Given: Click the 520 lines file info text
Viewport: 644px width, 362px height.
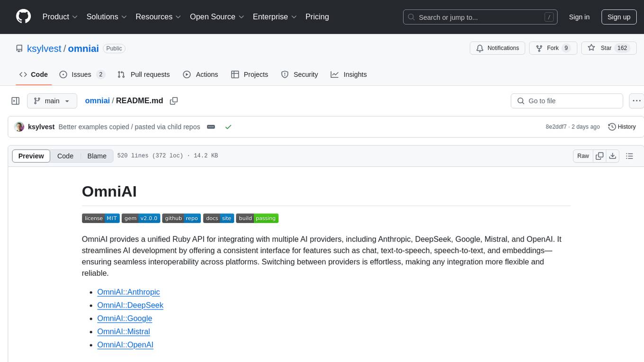Looking at the screenshot, I should point(168,156).
